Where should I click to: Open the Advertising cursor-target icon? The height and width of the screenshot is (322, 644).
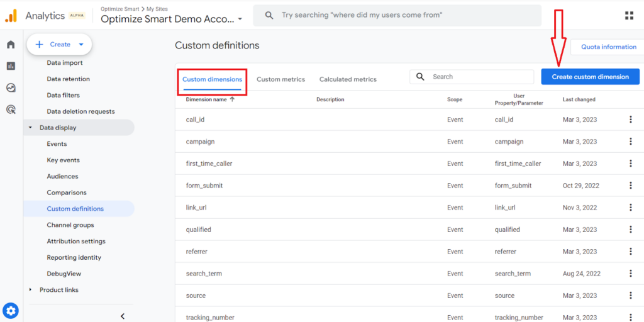coord(11,109)
